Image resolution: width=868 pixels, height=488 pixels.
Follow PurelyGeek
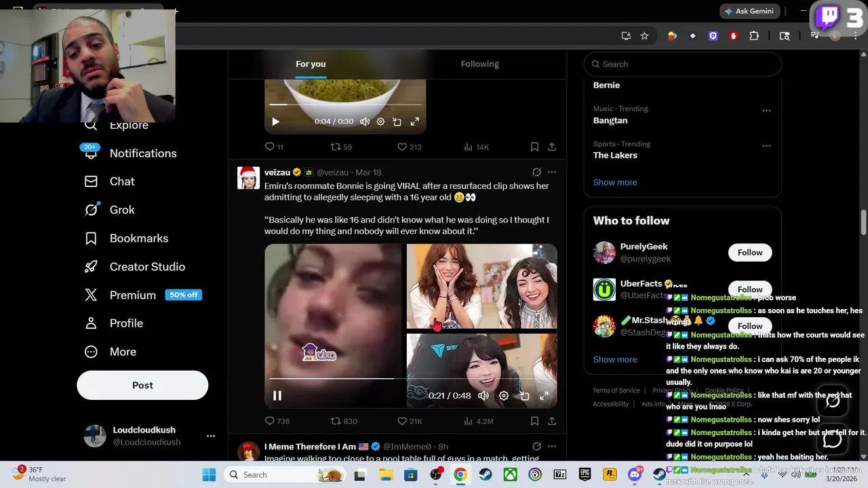pyautogui.click(x=750, y=253)
